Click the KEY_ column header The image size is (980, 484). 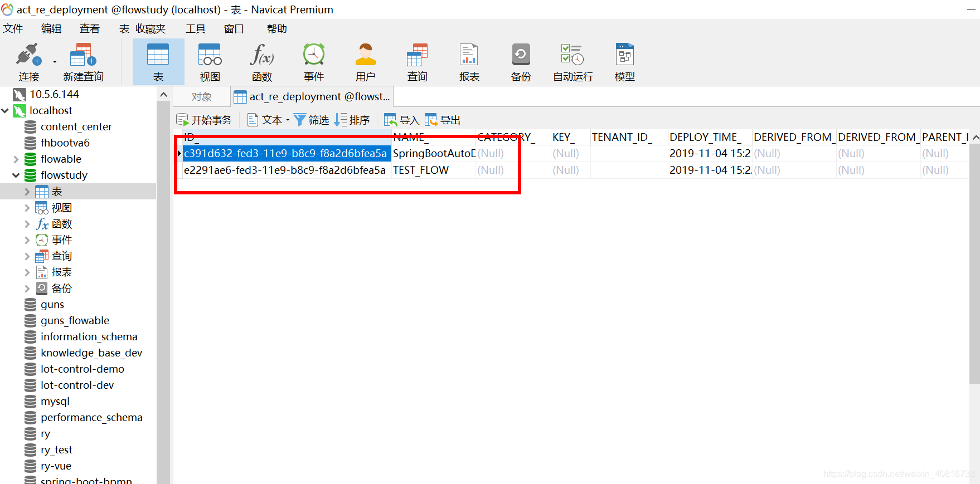[x=570, y=137]
